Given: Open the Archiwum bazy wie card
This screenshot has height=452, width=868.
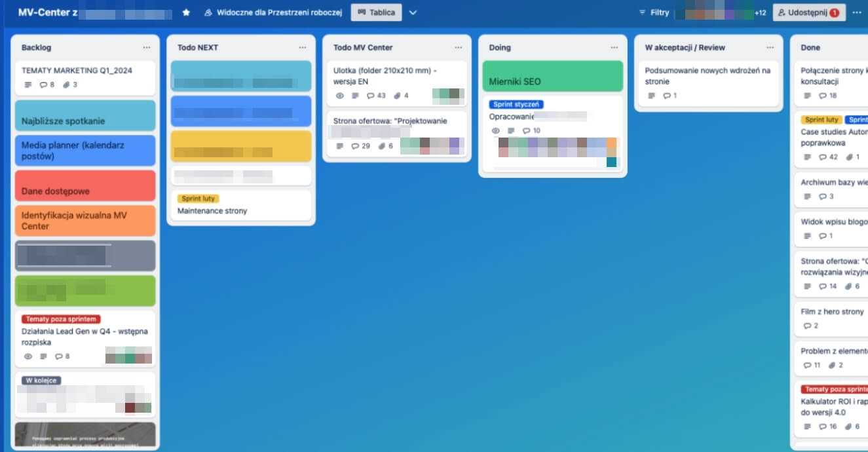Looking at the screenshot, I should 832,189.
